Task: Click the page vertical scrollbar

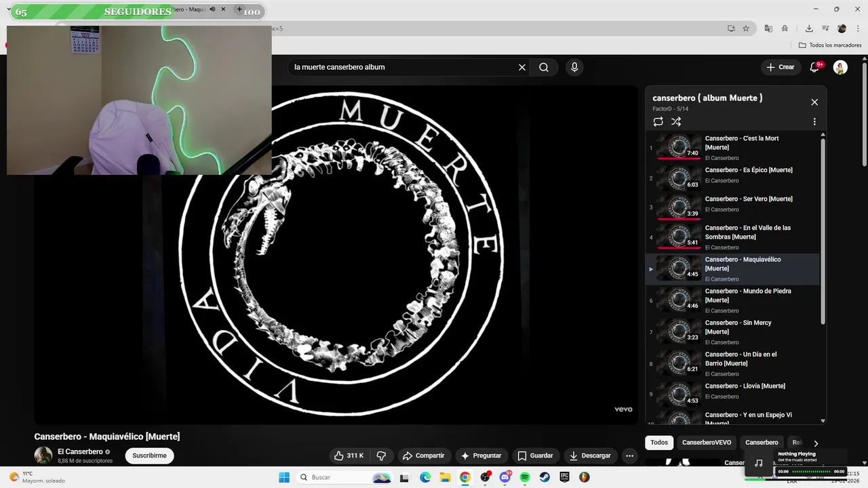Action: (x=864, y=115)
